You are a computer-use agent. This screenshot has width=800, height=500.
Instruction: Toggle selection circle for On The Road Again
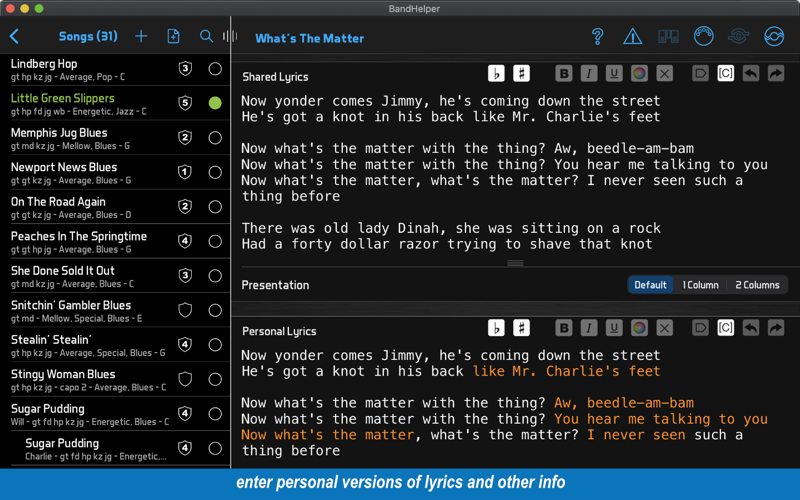(x=215, y=207)
